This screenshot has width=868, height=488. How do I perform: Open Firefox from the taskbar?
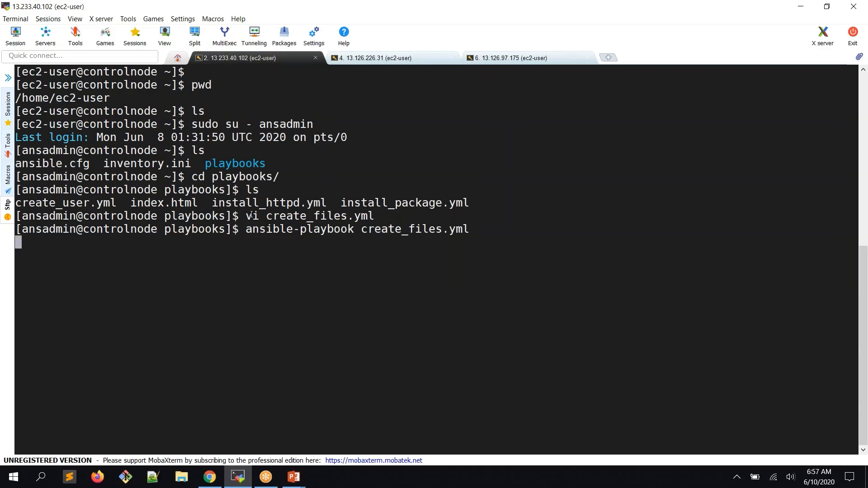[97, 477]
